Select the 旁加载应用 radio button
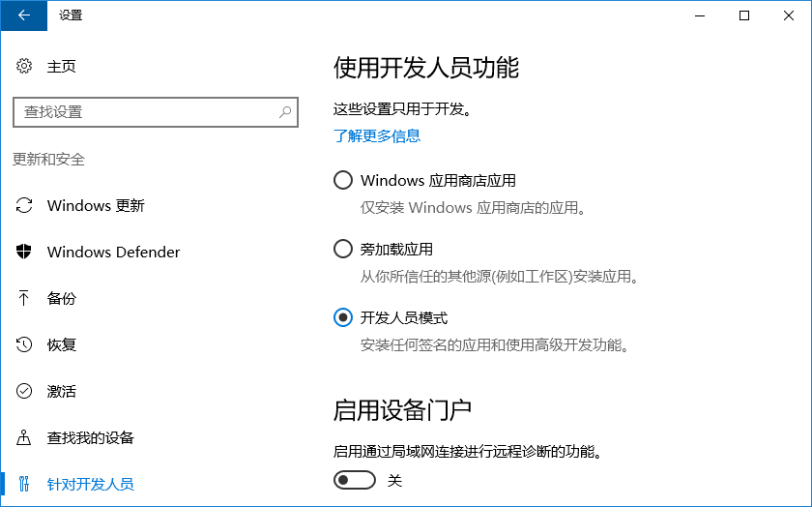This screenshot has width=812, height=507. click(x=342, y=250)
